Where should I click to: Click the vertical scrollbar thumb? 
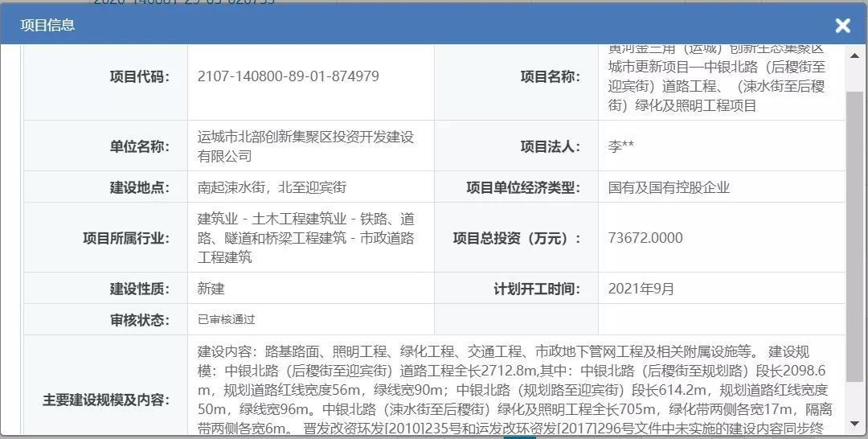(854, 236)
